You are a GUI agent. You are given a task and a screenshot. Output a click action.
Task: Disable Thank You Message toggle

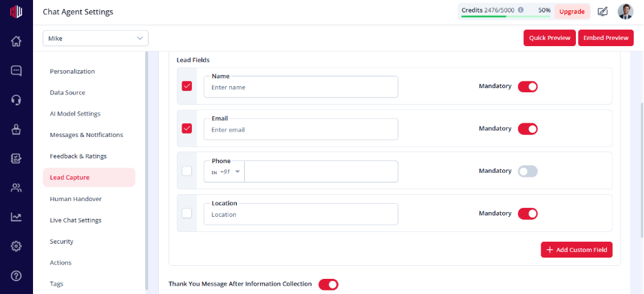tap(328, 284)
